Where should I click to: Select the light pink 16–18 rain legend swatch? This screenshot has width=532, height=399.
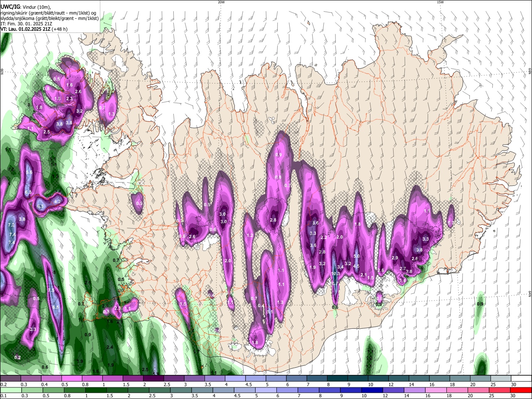coord(435,390)
